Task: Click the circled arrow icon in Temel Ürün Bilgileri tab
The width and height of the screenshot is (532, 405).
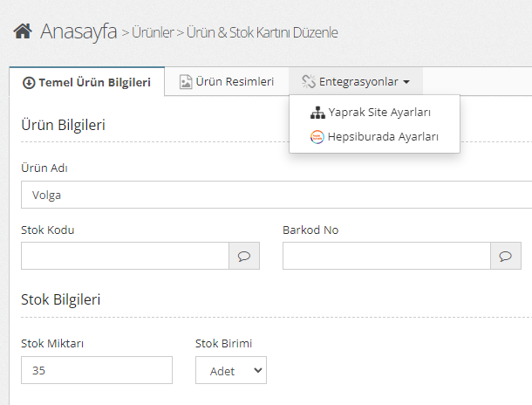Action: [x=29, y=82]
